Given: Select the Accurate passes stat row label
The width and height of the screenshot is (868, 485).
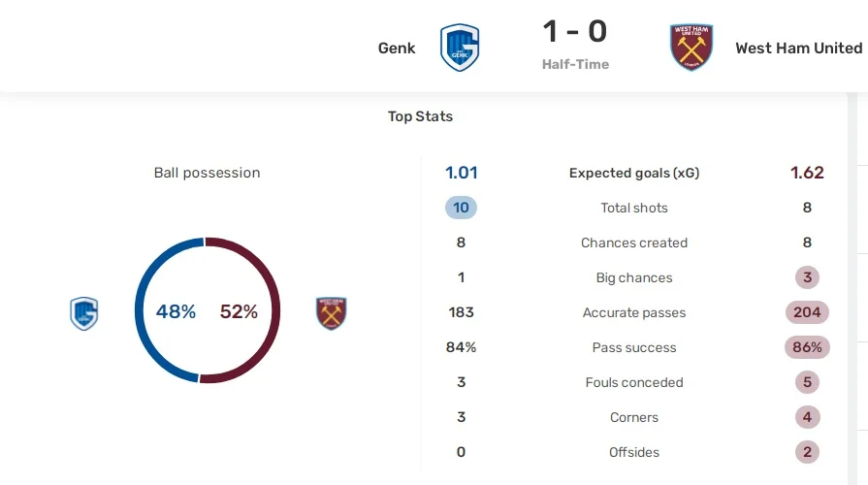Looking at the screenshot, I should [x=634, y=312].
